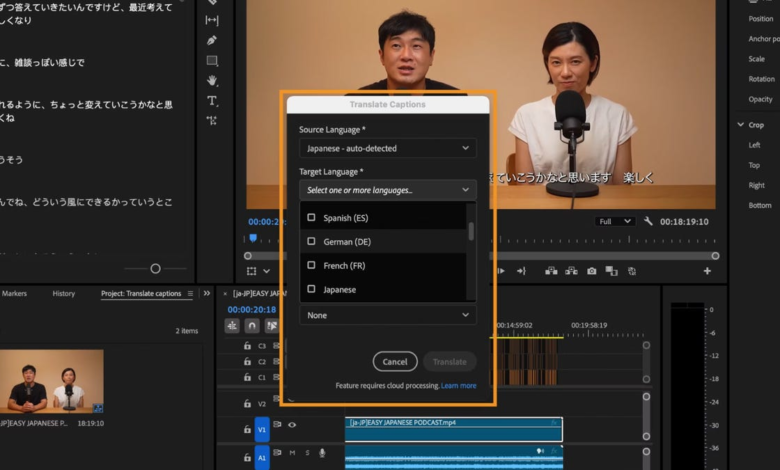Toggle sync lock on track V1
This screenshot has width=780, height=470.
point(277,424)
